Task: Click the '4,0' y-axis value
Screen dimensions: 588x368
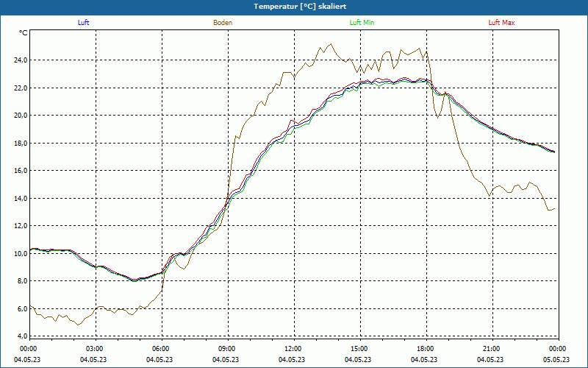Action: [23, 336]
